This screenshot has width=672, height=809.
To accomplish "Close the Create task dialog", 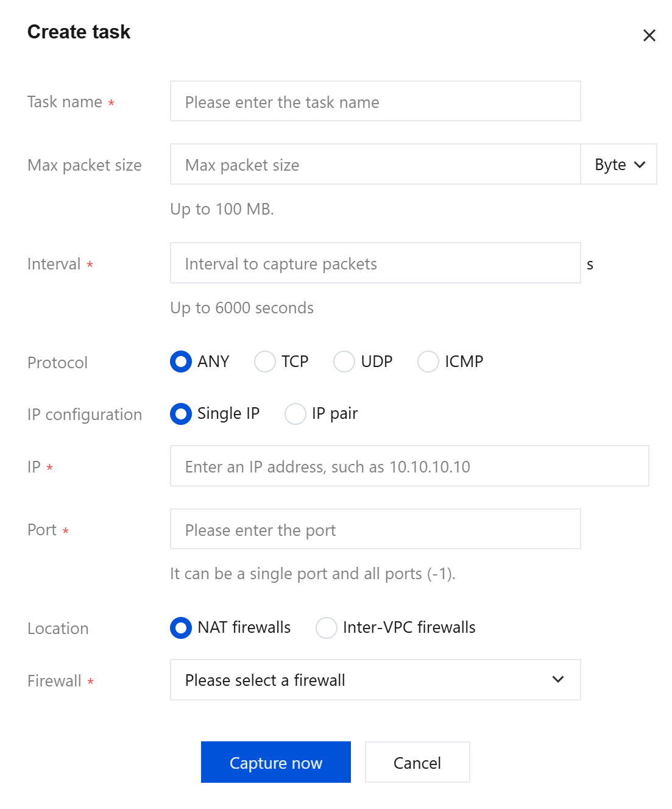I will (x=649, y=35).
